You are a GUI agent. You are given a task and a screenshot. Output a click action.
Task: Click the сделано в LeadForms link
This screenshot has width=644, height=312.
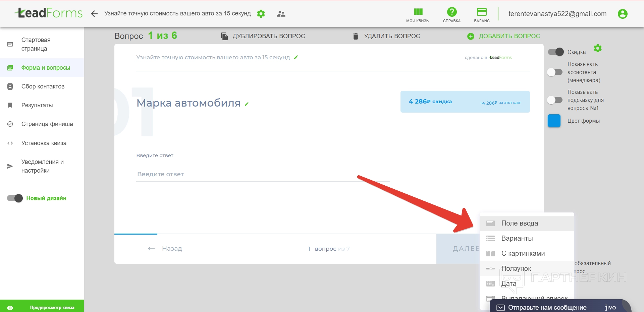488,58
